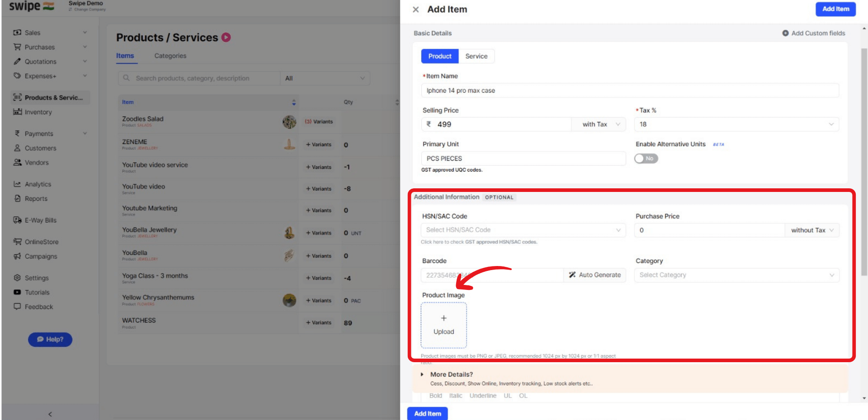Open Campaigns from the sidebar

41,256
